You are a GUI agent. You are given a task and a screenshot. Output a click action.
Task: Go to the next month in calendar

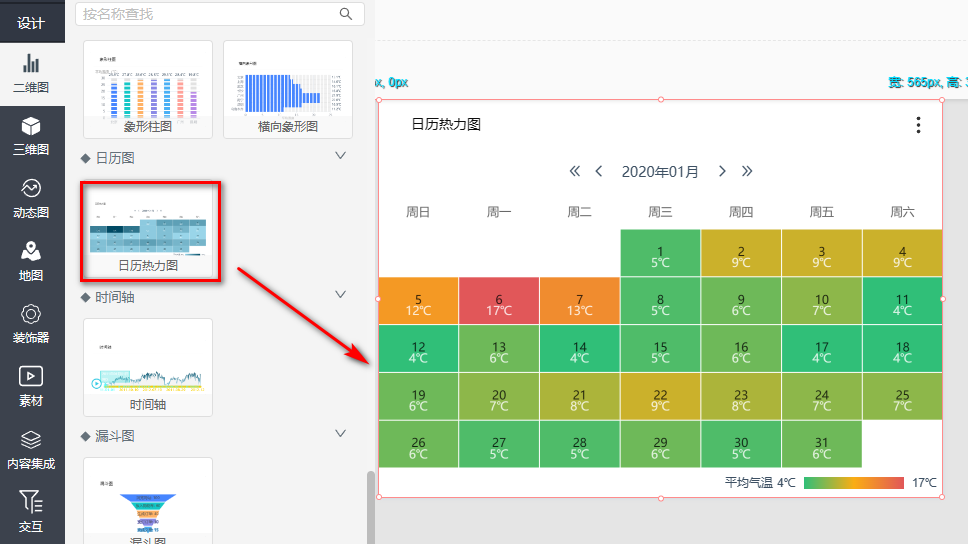[x=722, y=171]
